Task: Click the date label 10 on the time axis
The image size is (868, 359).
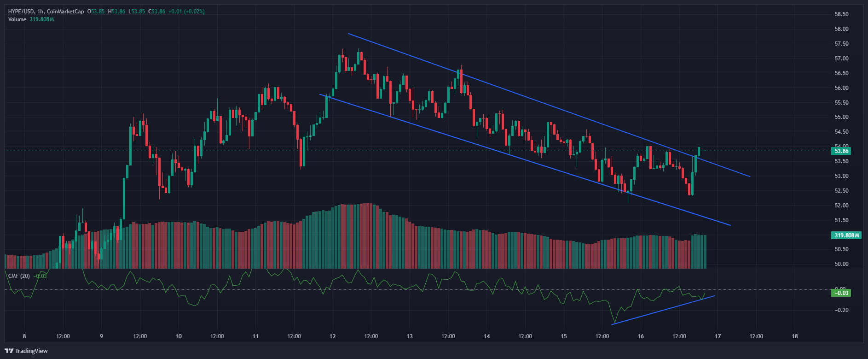Action: (x=179, y=336)
